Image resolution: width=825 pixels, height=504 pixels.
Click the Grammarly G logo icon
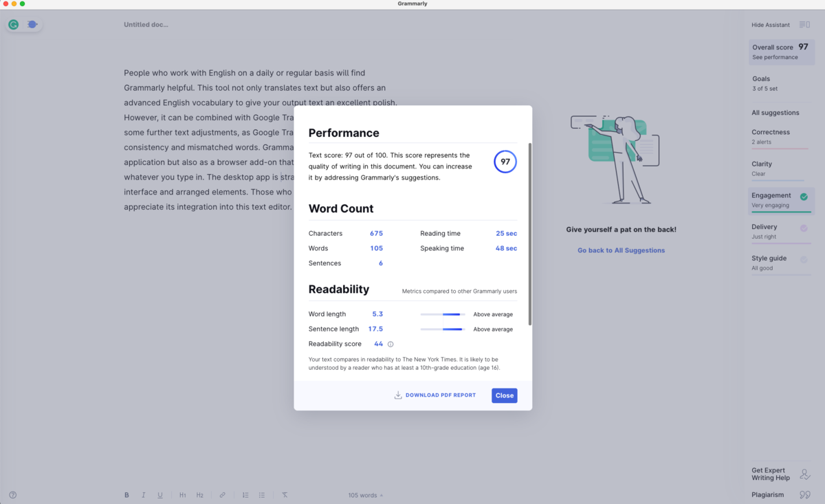(x=13, y=25)
